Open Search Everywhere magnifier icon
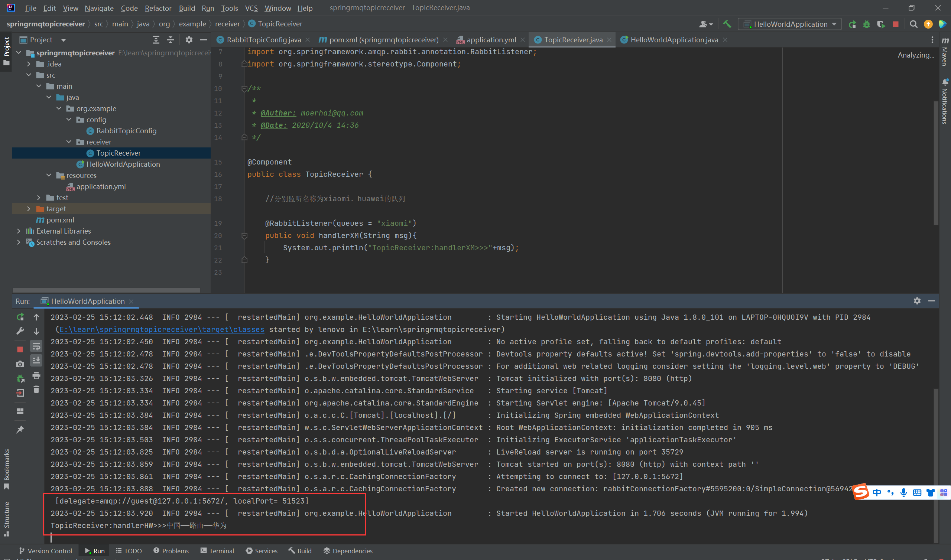Screen dimensions: 951x560 pos(913,24)
